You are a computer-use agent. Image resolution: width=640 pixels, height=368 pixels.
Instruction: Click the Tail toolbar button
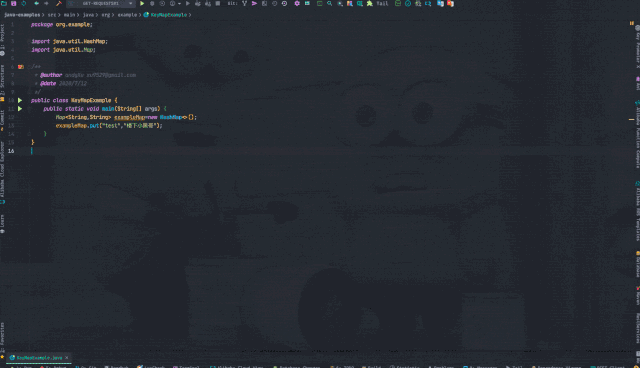coord(382,3)
